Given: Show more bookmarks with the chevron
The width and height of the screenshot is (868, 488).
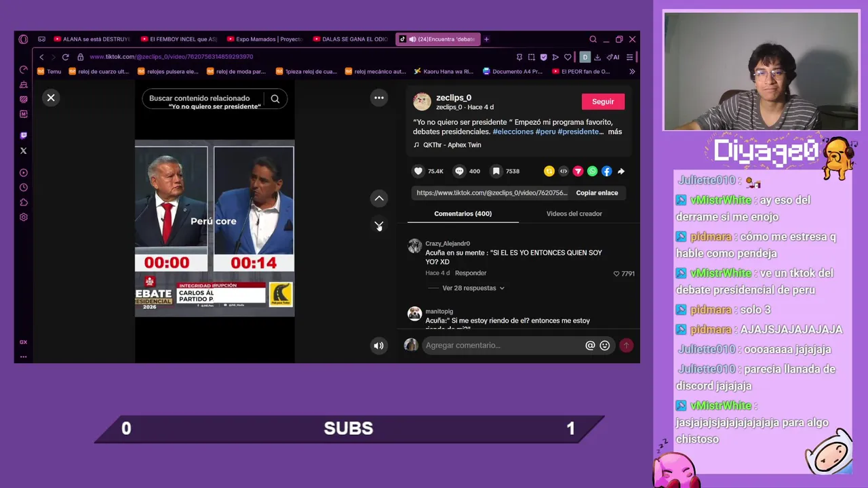Looking at the screenshot, I should [x=632, y=71].
